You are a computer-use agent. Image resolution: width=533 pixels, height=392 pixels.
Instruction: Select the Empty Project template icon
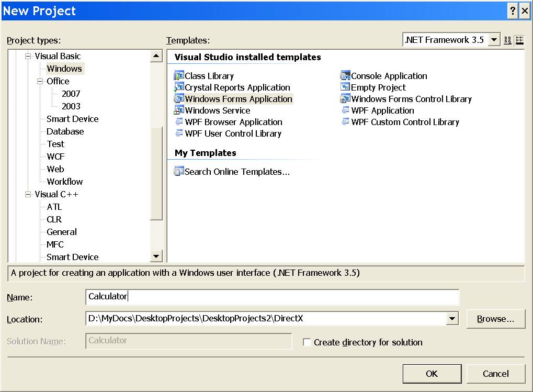click(x=345, y=87)
